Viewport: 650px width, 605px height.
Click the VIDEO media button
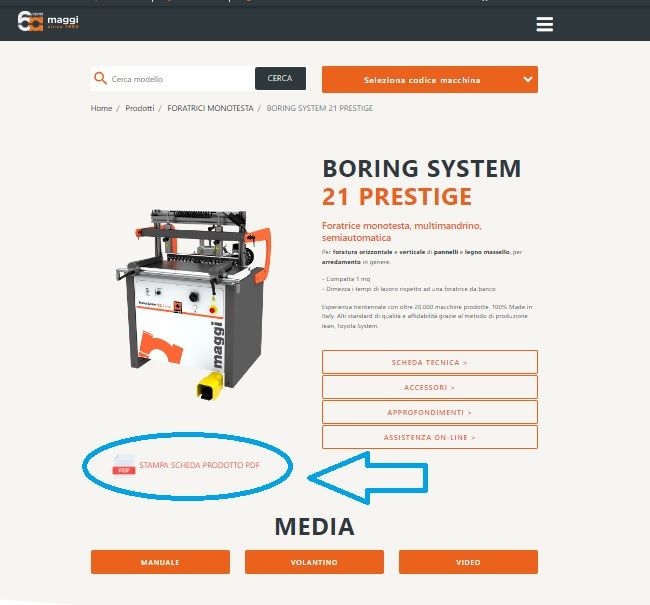468,562
